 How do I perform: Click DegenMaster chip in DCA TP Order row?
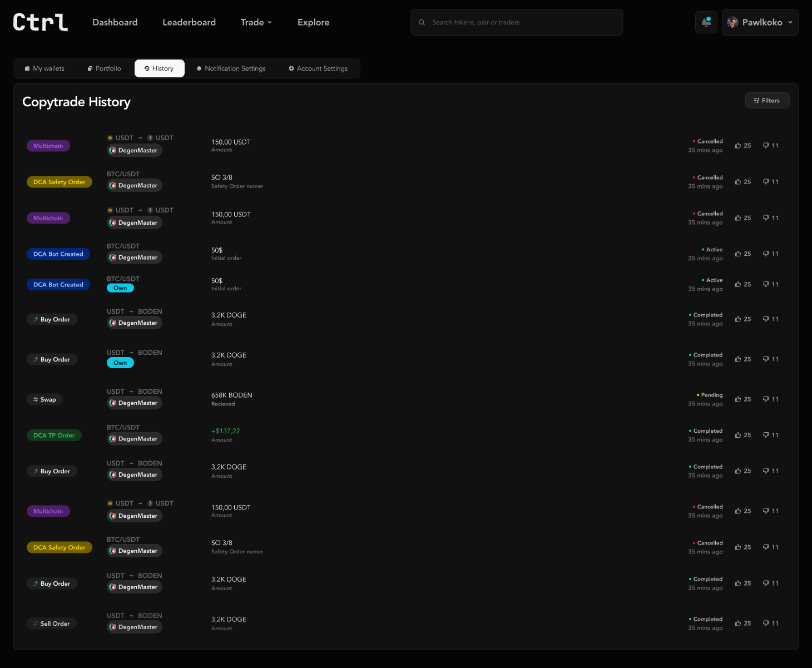coord(135,439)
